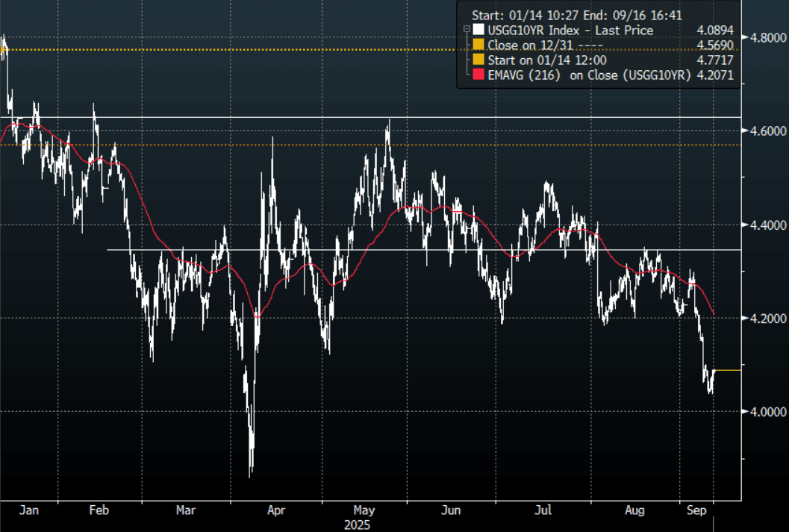Image resolution: width=789 pixels, height=532 pixels.
Task: Click the 4.2071 EMAVG value in legend
Action: point(716,74)
